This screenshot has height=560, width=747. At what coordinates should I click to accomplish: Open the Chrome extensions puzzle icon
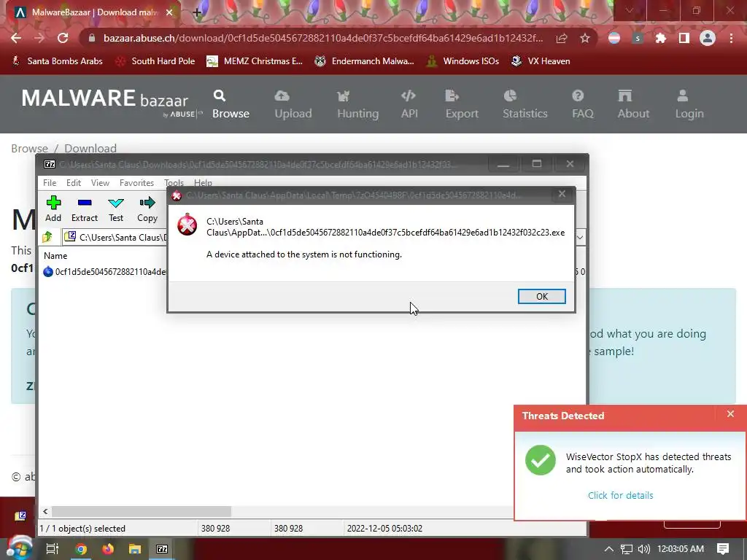coord(661,38)
